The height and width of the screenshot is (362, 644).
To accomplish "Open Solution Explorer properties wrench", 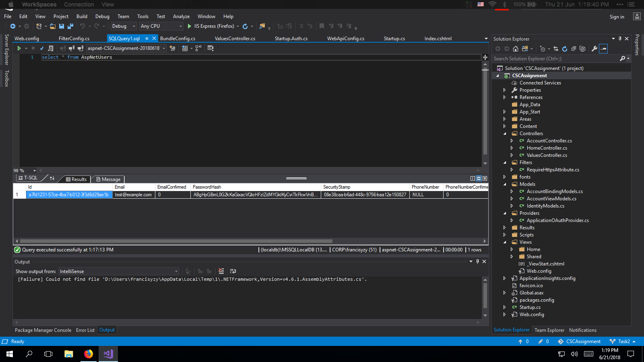I will click(x=595, y=49).
